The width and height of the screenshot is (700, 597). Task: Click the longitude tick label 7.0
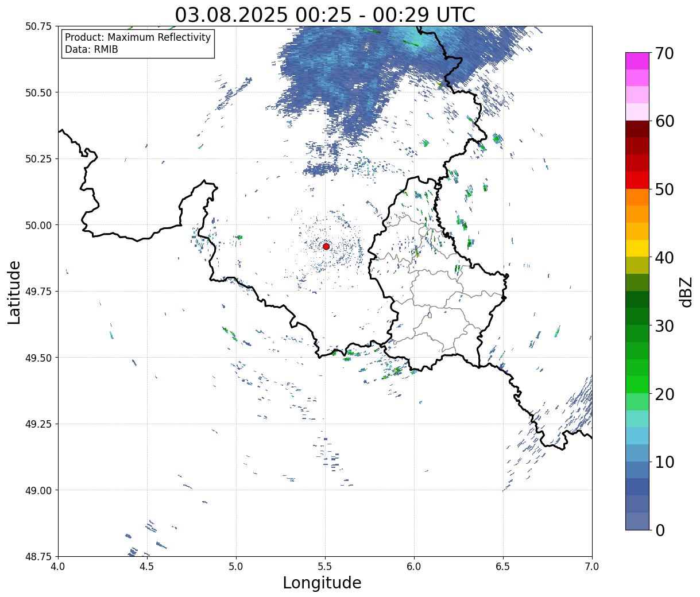[x=592, y=566]
